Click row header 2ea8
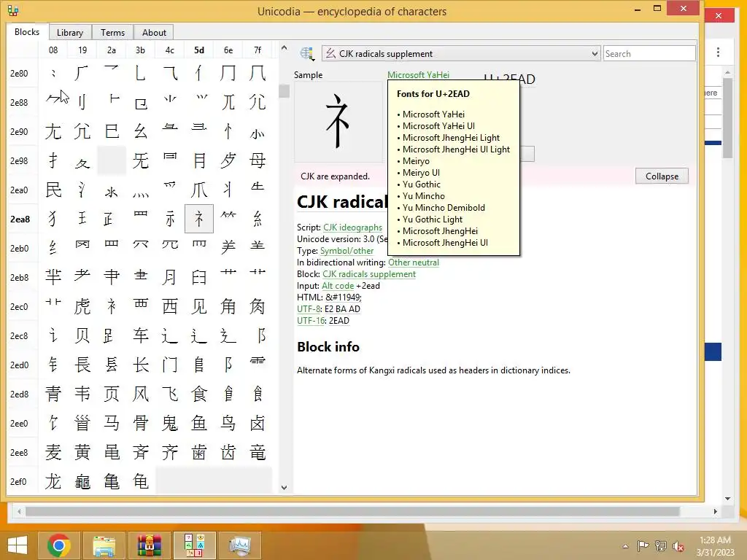The image size is (747, 560). pyautogui.click(x=20, y=219)
